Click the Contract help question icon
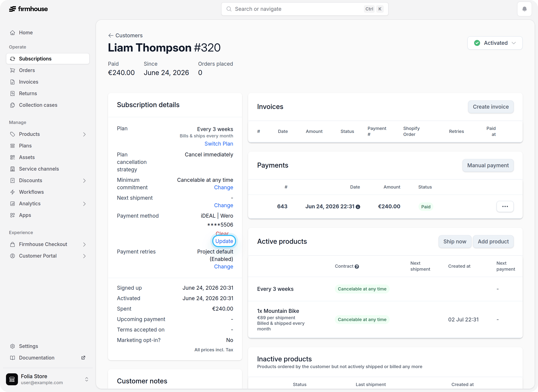The height and width of the screenshot is (392, 538). point(357,267)
